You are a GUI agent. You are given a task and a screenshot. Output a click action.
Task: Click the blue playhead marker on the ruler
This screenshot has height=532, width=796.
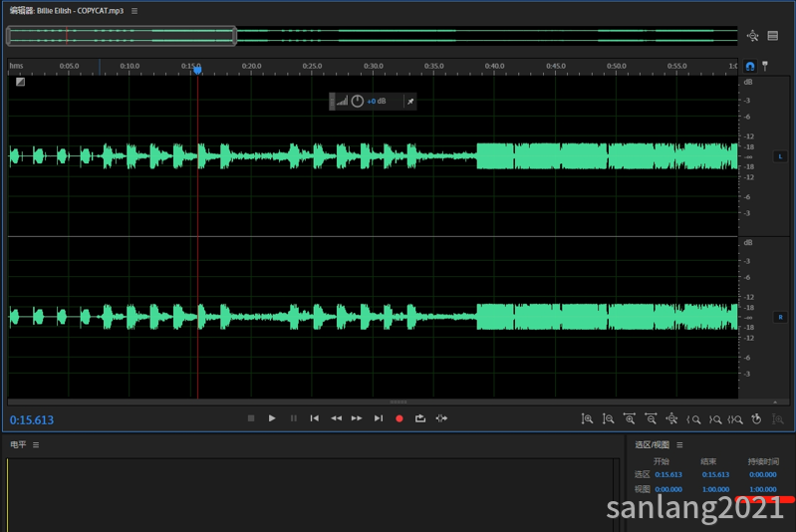(197, 70)
